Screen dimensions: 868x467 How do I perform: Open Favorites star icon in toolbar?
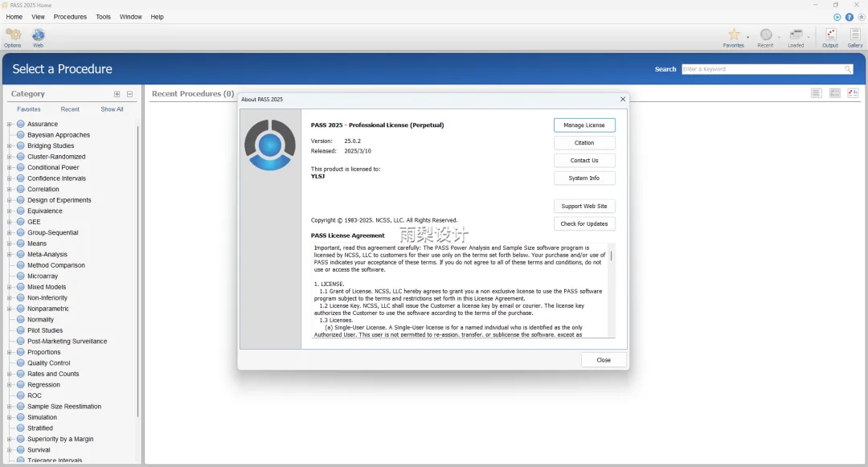tap(734, 35)
